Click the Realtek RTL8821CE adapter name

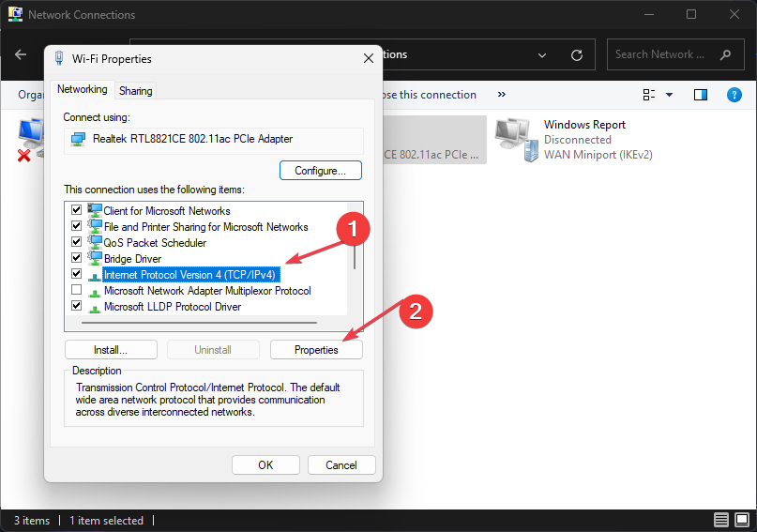[192, 139]
